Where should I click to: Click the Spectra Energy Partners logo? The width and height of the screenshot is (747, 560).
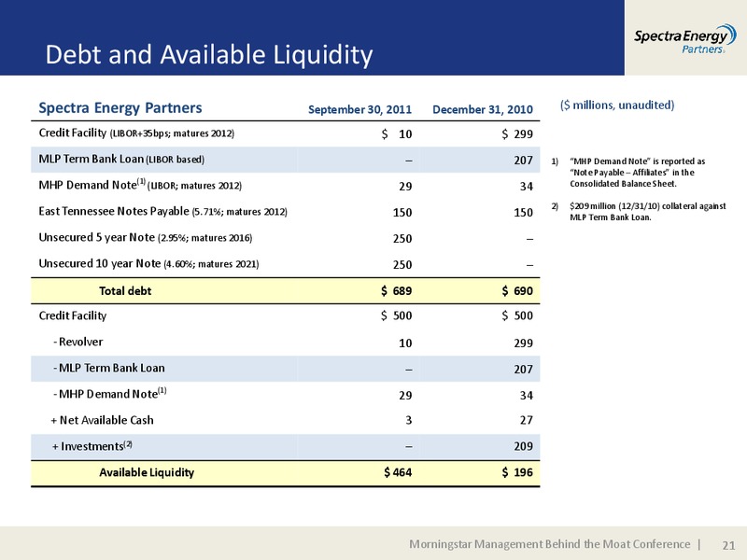pos(684,39)
